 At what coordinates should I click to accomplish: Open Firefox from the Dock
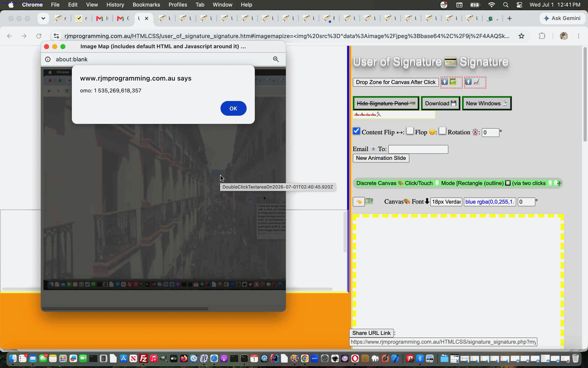[x=184, y=359]
